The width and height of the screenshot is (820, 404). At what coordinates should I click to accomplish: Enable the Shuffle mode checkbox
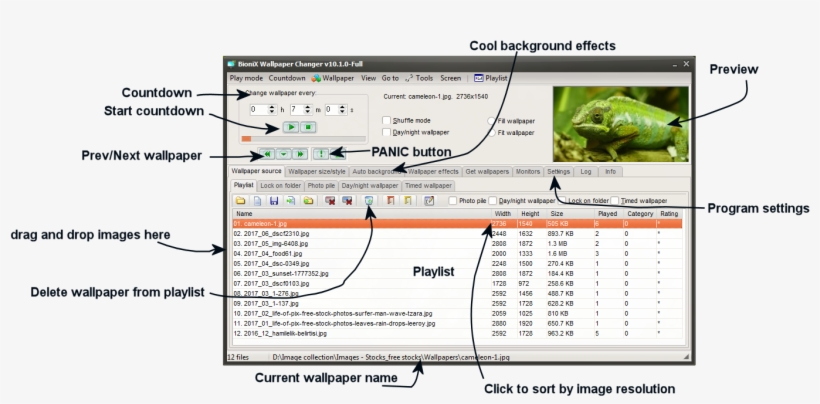(x=386, y=121)
